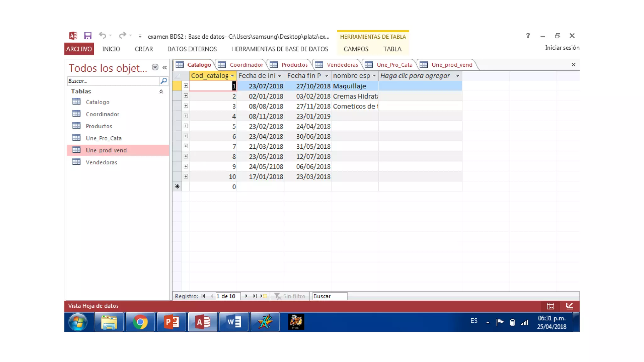Open the Help question mark icon

click(528, 36)
